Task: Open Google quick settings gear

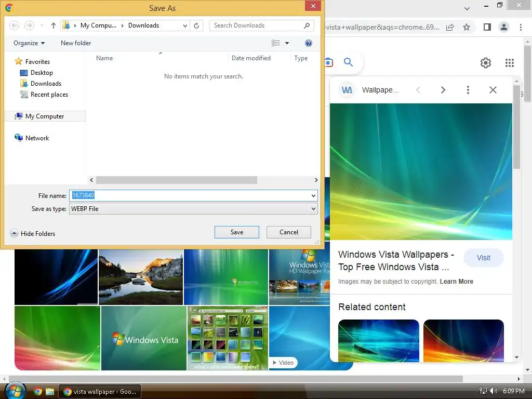Action: pos(486,63)
